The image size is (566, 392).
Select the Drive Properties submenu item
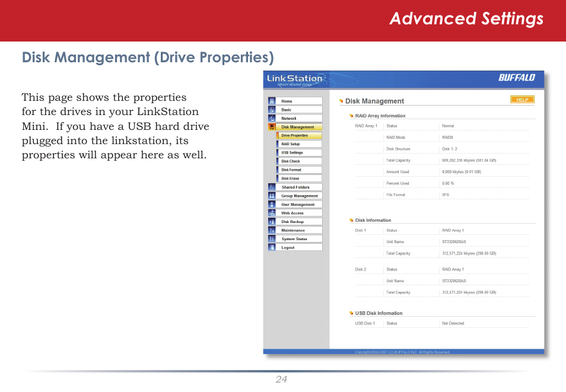tap(299, 136)
